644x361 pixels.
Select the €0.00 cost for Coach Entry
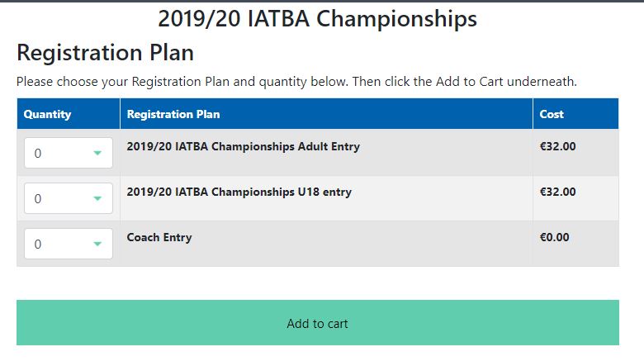coord(554,237)
